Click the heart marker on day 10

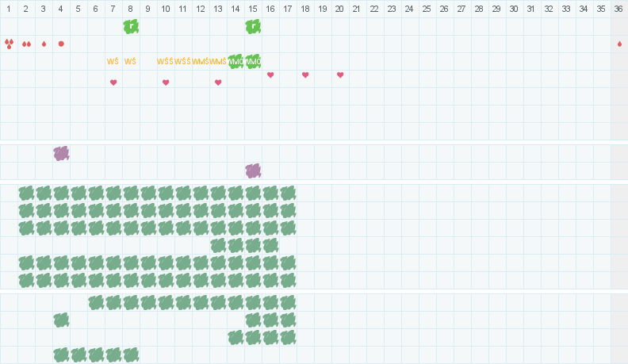click(166, 82)
